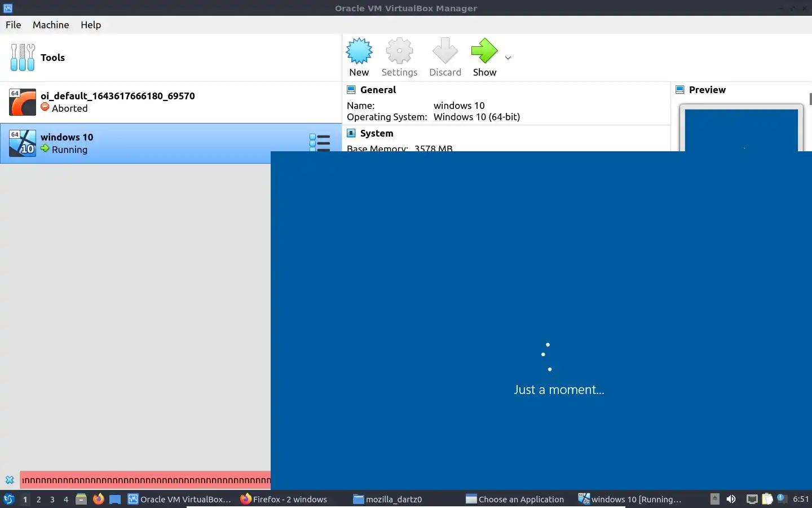This screenshot has height=508, width=812.
Task: Switch to workspace 2
Action: [x=38, y=499]
